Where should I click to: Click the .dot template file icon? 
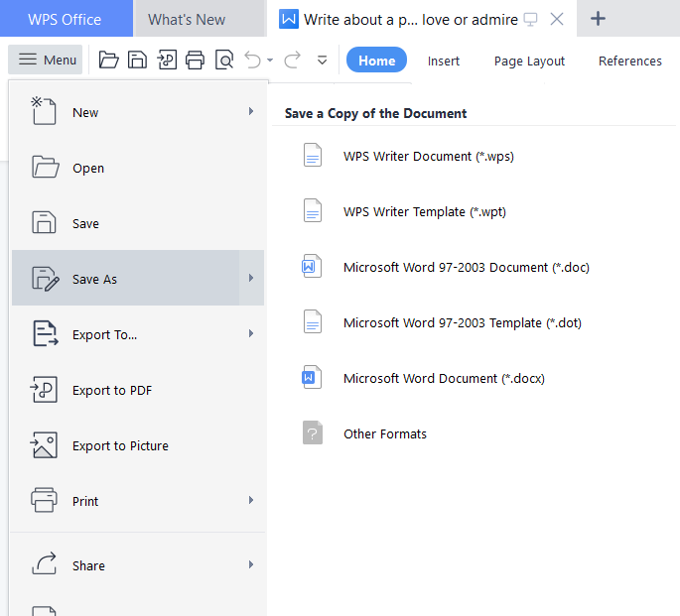(x=313, y=321)
